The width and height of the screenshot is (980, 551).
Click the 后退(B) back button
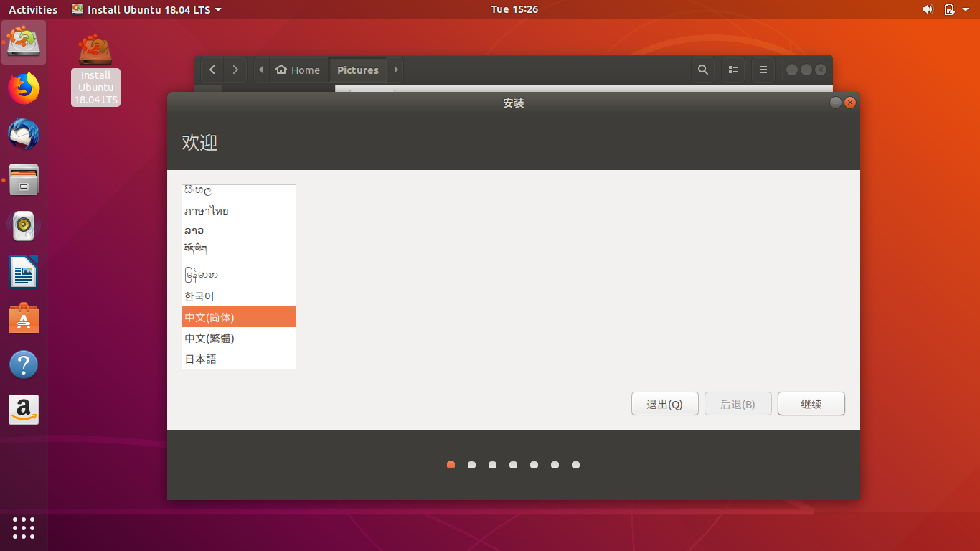(738, 404)
